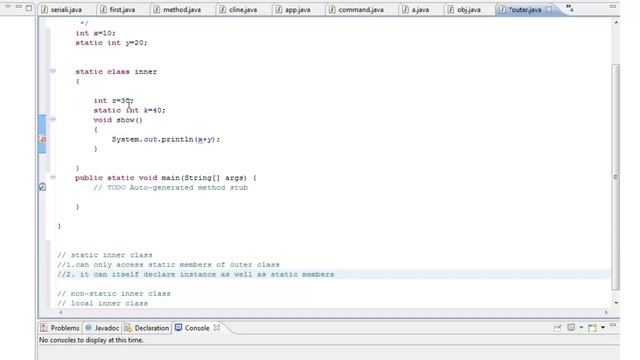The width and height of the screenshot is (640, 360).
Task: Click the 'TODO Auto-generated method stub' comment
Action: [171, 188]
